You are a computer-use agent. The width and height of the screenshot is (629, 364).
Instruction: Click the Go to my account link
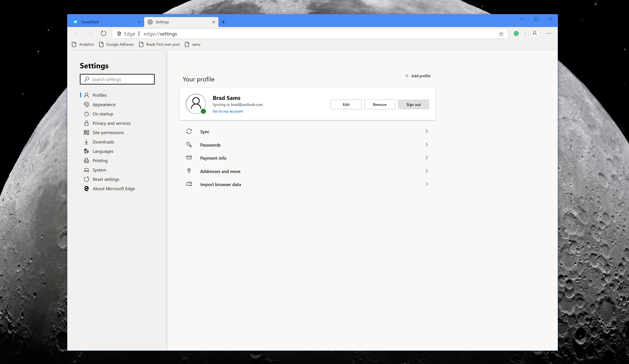point(227,111)
